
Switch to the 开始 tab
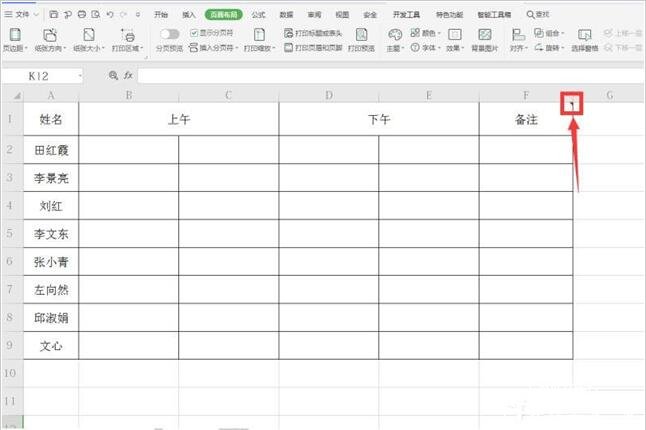coord(161,14)
